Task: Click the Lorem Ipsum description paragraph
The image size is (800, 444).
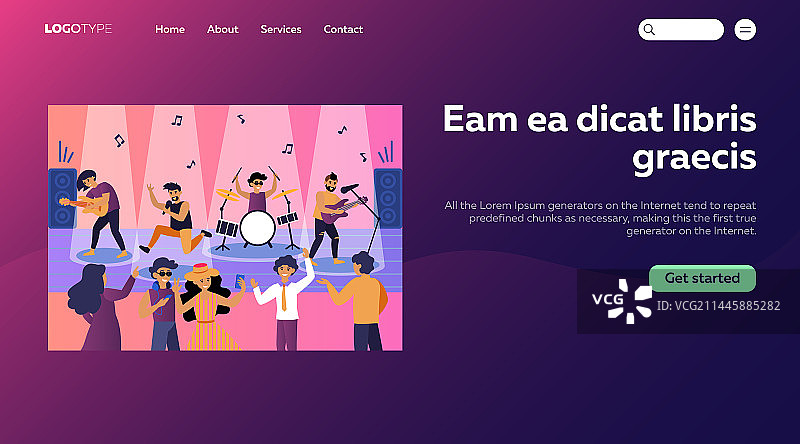Action: tap(600, 218)
